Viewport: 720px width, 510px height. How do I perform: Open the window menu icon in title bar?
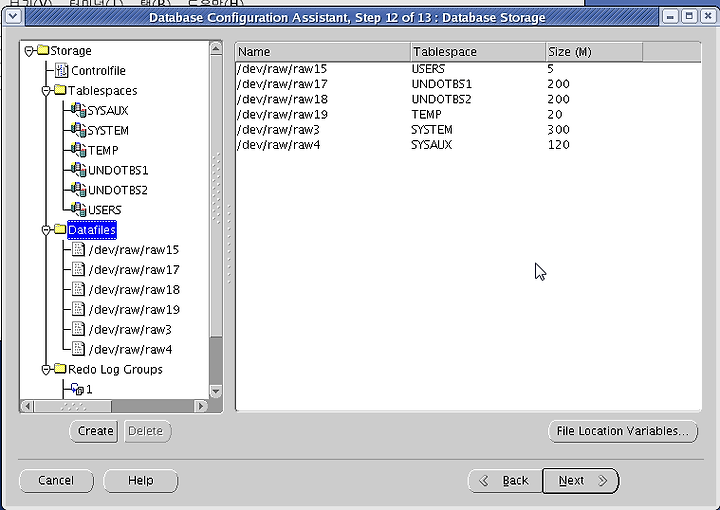coord(13,17)
